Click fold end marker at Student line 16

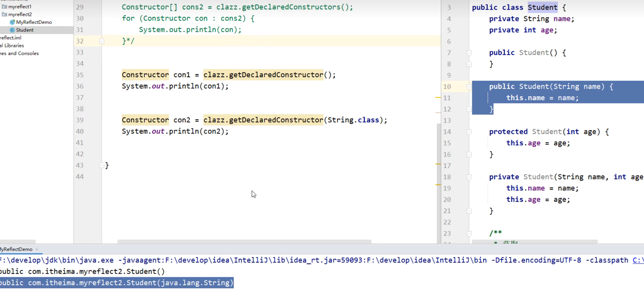(469, 154)
